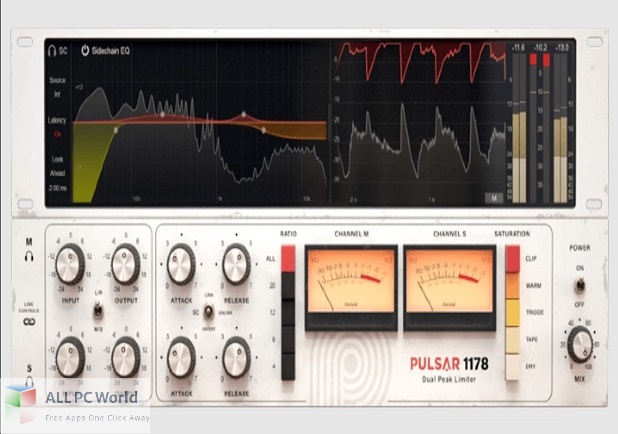The height and width of the screenshot is (434, 618).
Task: Toggle the Sidechain EQ power icon
Action: coord(85,48)
